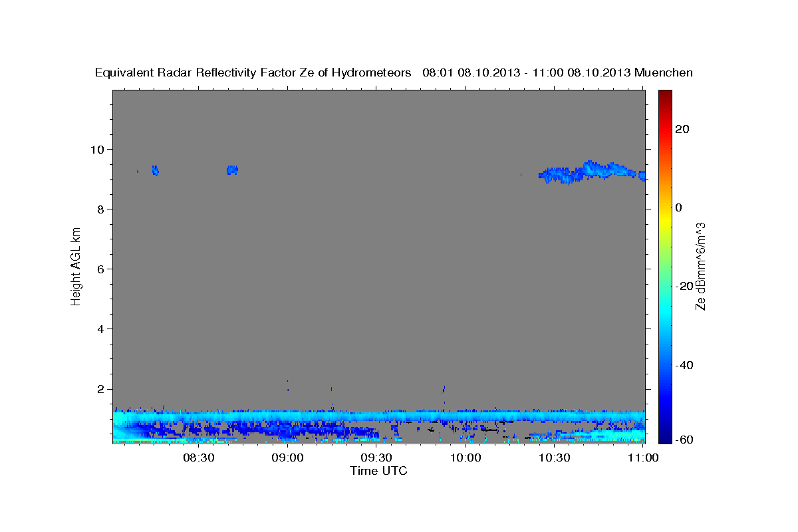Click the 10:00 time tick label
The image size is (798, 532).
[465, 458]
